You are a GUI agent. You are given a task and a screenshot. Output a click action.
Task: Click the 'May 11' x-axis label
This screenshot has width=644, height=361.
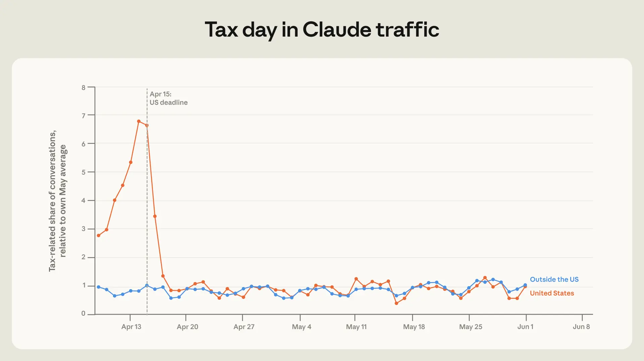pos(356,327)
